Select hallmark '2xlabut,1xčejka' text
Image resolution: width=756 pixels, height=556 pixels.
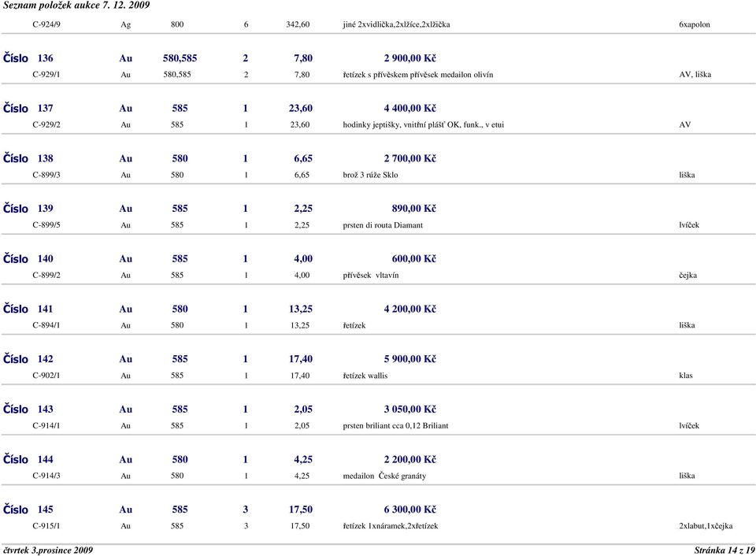(x=706, y=526)
